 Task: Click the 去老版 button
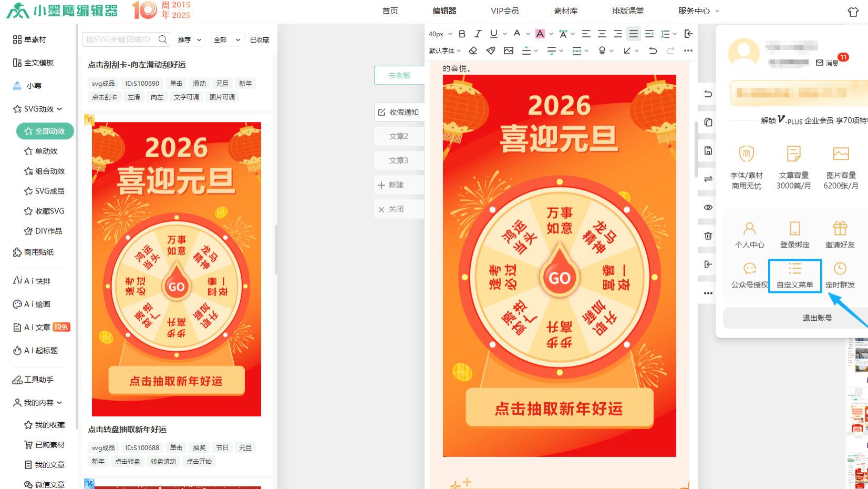(x=399, y=75)
